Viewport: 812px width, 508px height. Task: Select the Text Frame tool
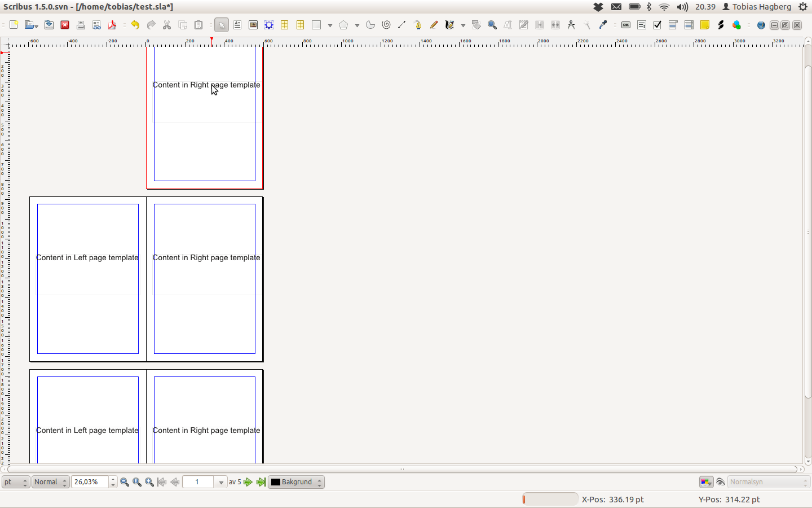click(x=237, y=25)
